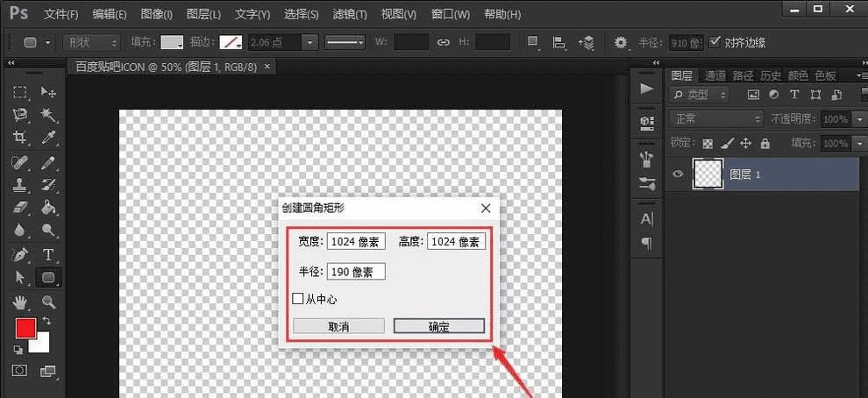868x398 pixels.
Task: Open the stroke line type dropdown
Action: coord(345,43)
